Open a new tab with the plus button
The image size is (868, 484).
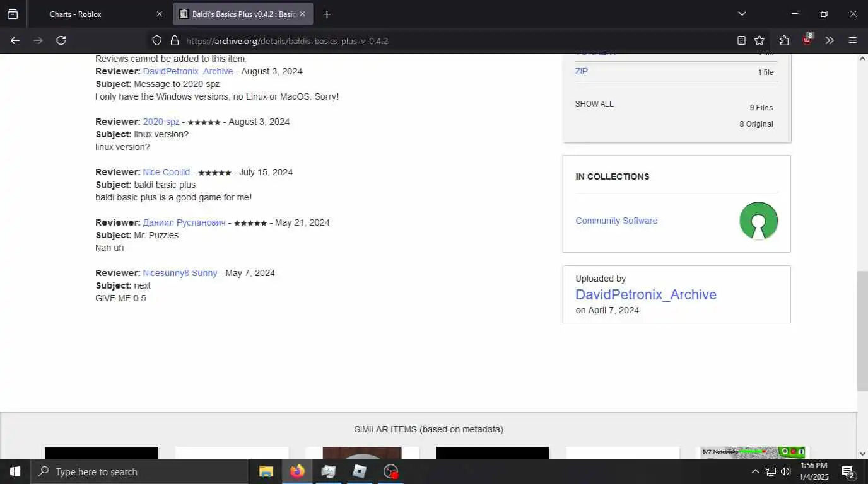click(327, 14)
